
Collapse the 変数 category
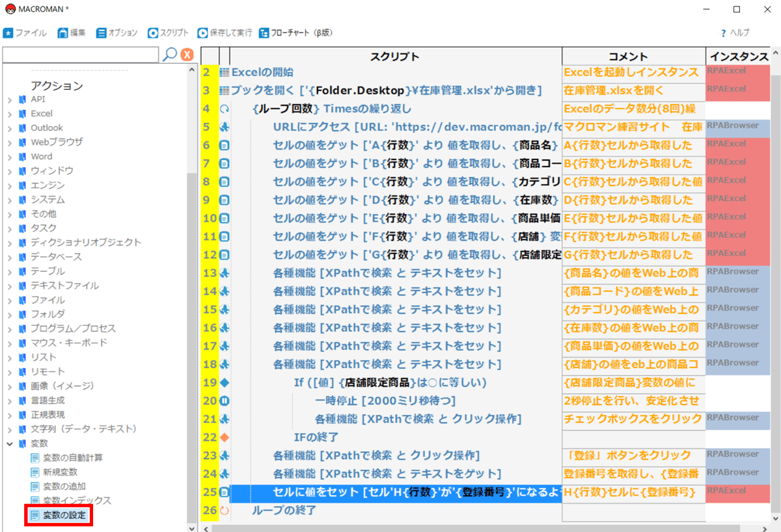tap(10, 444)
